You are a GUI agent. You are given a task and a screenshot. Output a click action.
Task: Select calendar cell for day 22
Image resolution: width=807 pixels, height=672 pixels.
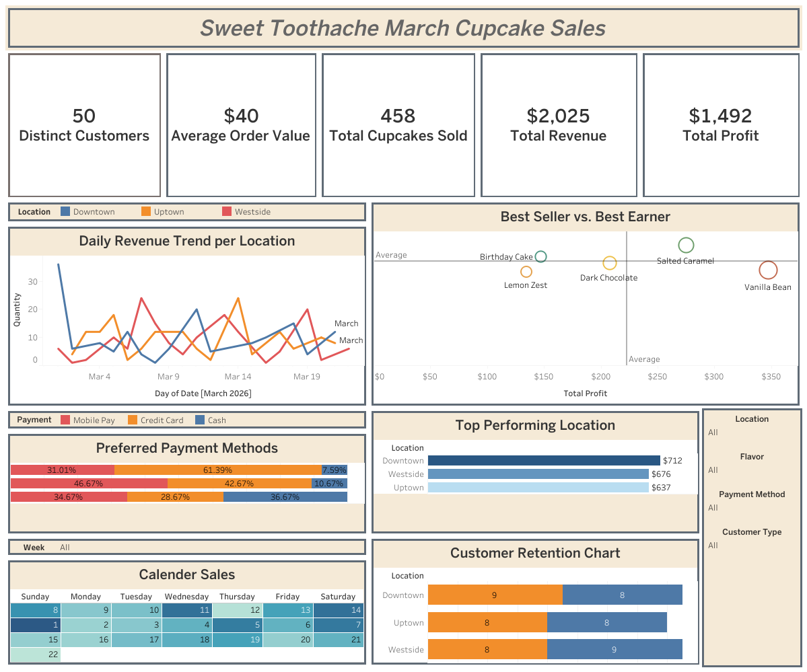[36, 655]
